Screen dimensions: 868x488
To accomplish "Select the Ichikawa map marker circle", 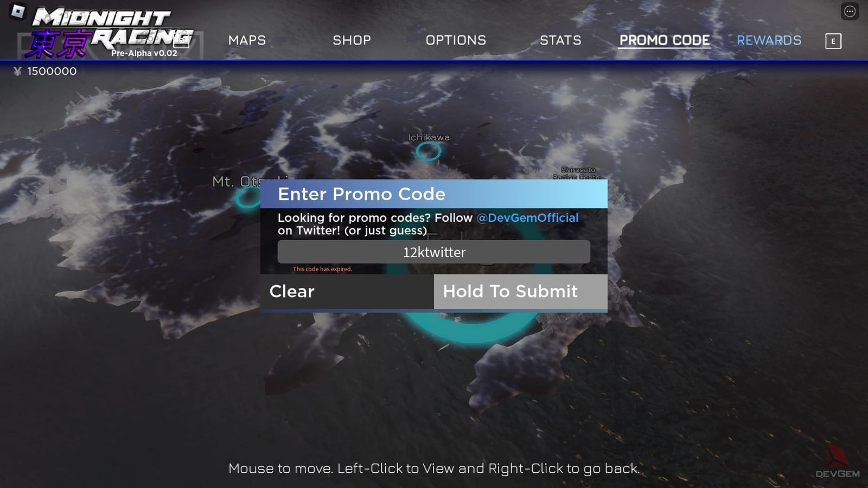I will click(428, 152).
